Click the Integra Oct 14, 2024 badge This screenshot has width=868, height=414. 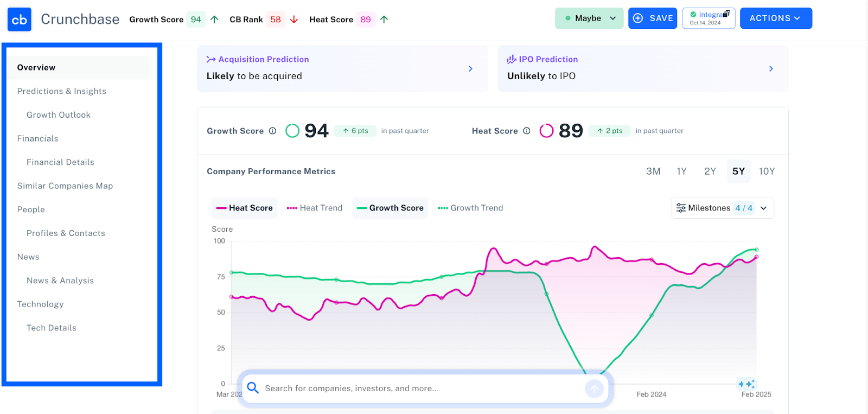click(709, 18)
